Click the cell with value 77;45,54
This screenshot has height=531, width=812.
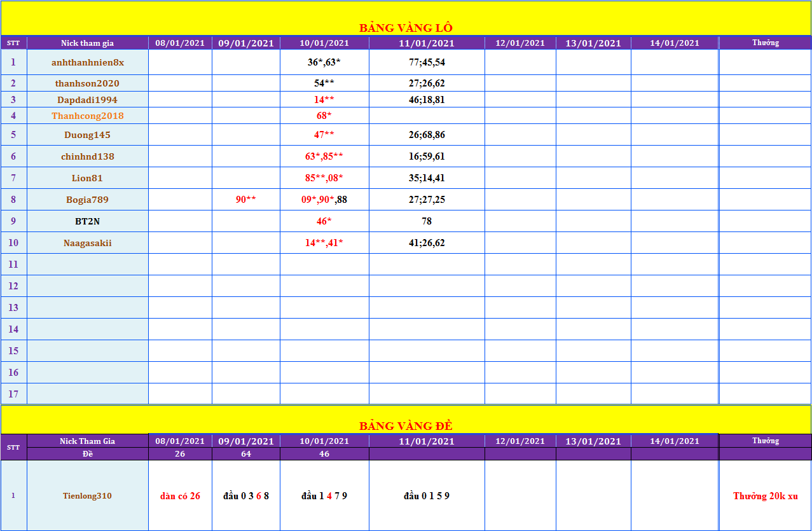pyautogui.click(x=427, y=62)
